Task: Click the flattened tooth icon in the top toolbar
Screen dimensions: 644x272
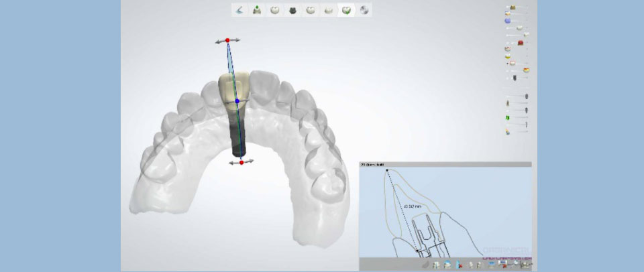Action: 328,10
